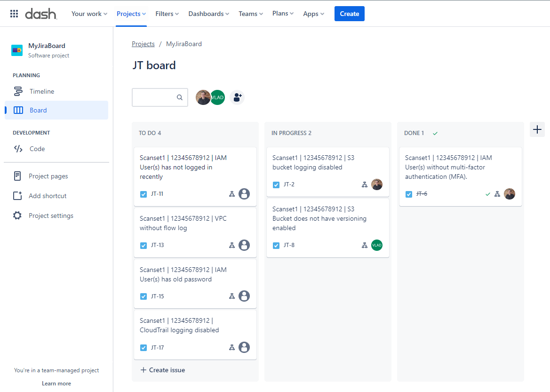
Task: Open the Filters dropdown menu
Action: pos(167,14)
